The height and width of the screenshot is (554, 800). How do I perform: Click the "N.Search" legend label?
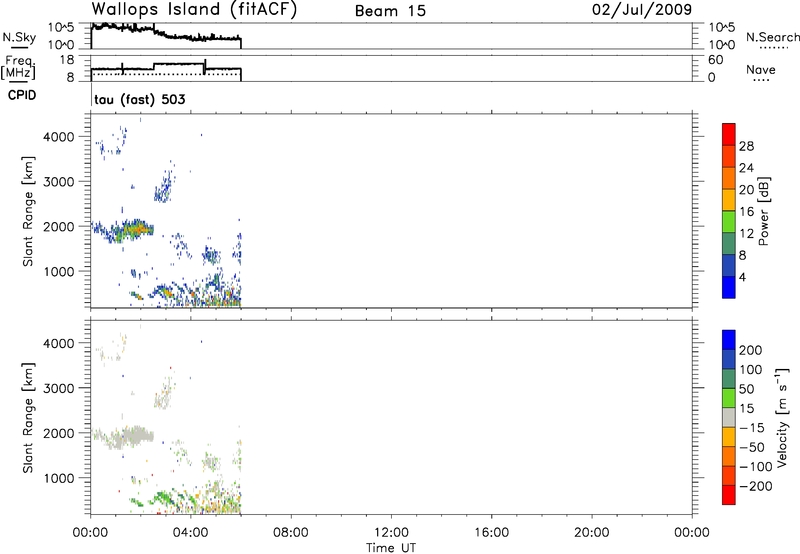772,37
